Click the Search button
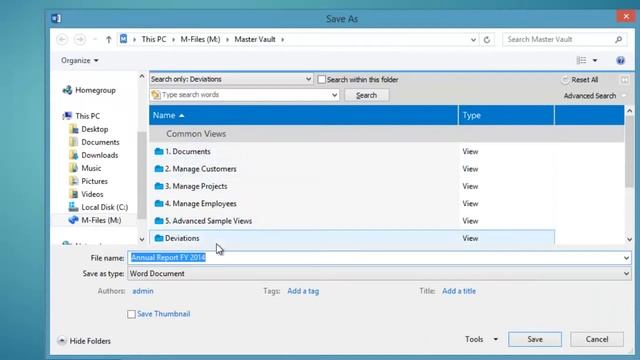The width and height of the screenshot is (640, 360). [367, 95]
